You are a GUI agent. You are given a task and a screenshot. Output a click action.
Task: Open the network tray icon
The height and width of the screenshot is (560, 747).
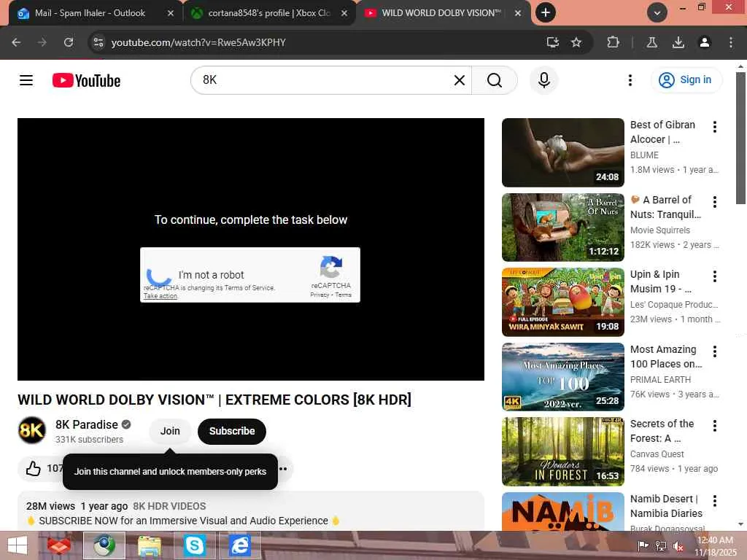[660, 546]
